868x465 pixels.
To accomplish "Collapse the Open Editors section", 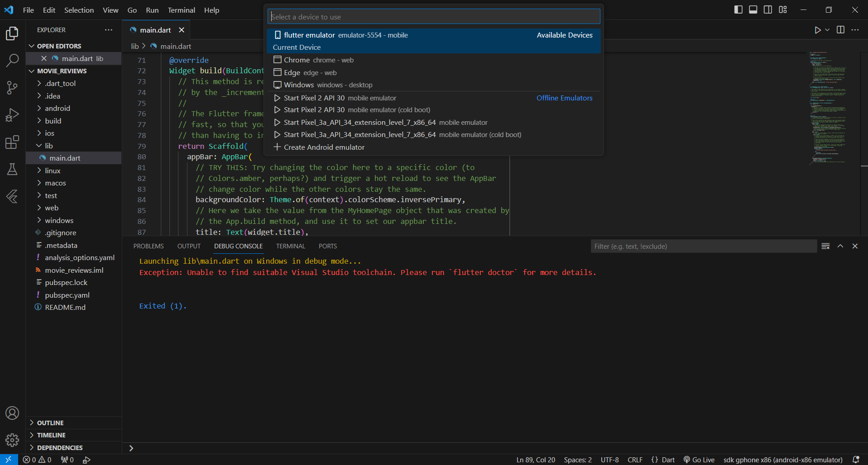I will pos(73,46).
